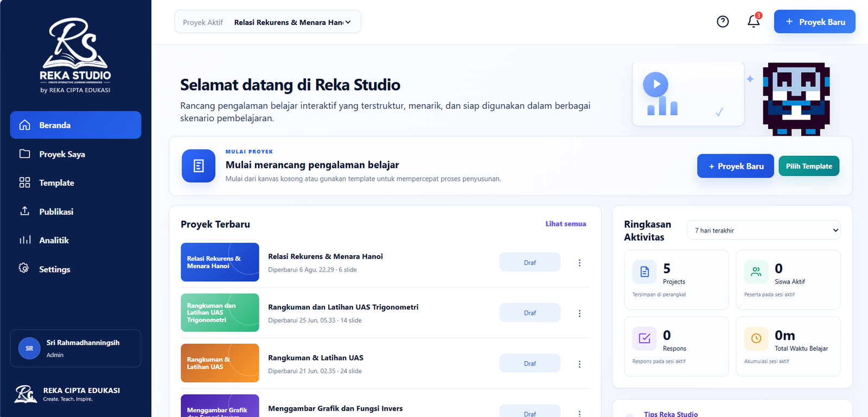Click the Siswa Aktif people icon
Image resolution: width=868 pixels, height=417 pixels.
756,271
